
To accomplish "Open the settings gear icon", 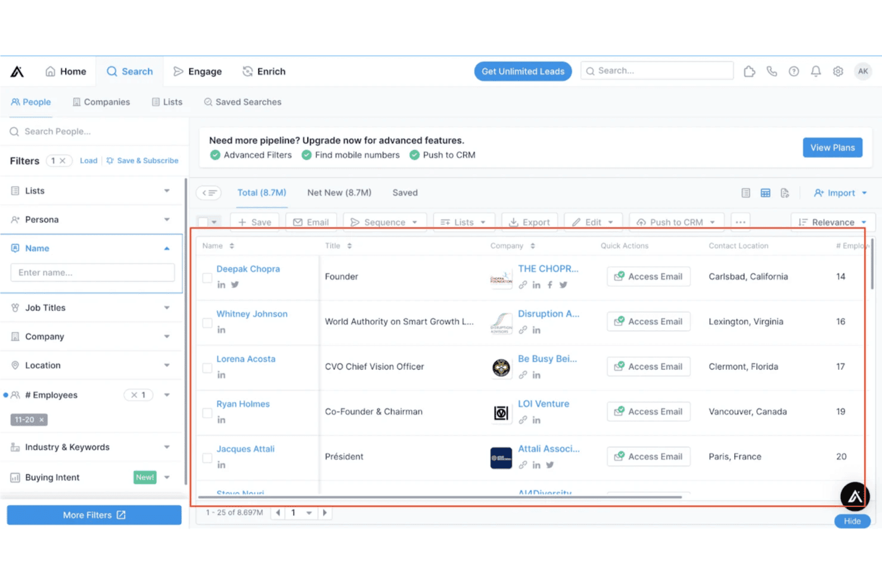I will pos(838,71).
